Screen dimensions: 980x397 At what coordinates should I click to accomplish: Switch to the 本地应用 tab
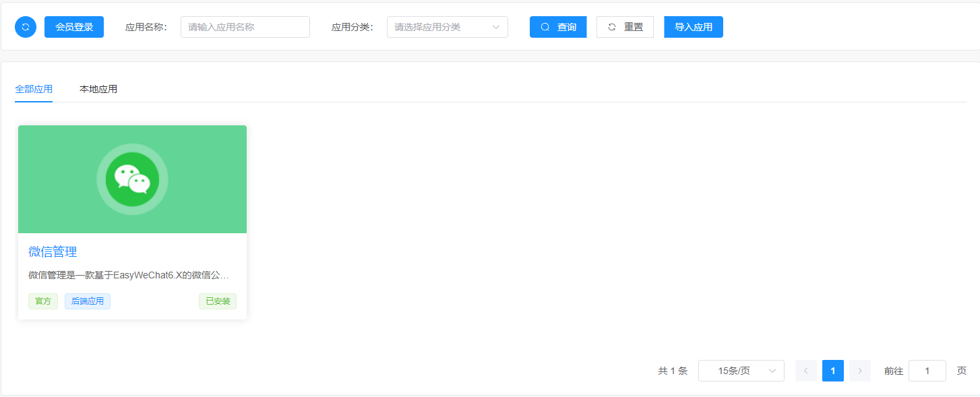tap(98, 89)
